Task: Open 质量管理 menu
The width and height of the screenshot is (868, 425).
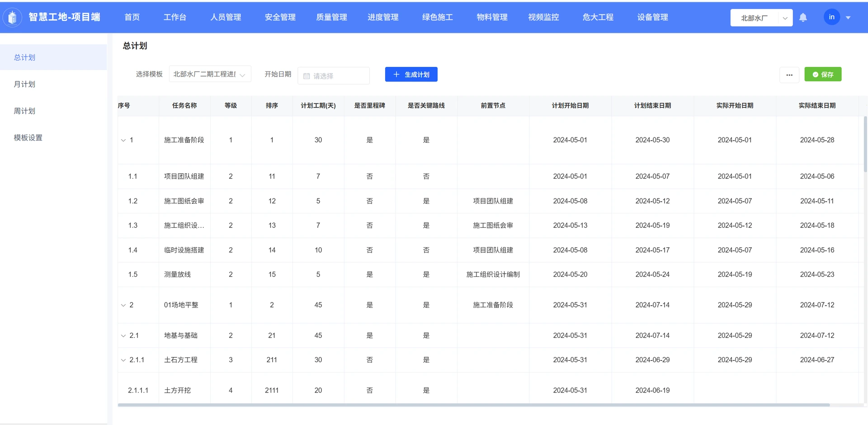Action: (x=331, y=17)
